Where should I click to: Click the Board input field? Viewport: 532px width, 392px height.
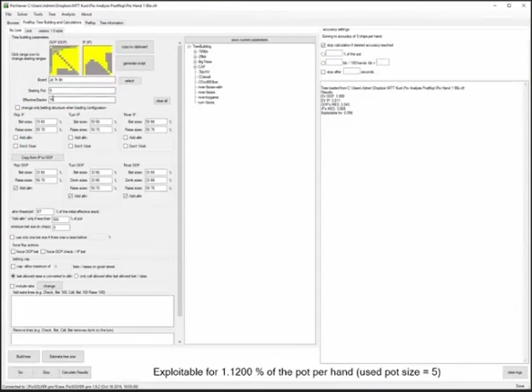pos(82,80)
